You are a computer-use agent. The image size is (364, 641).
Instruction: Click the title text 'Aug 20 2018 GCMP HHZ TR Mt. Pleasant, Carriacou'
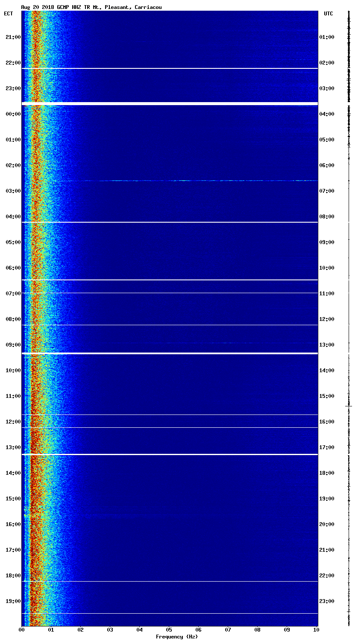pos(91,7)
